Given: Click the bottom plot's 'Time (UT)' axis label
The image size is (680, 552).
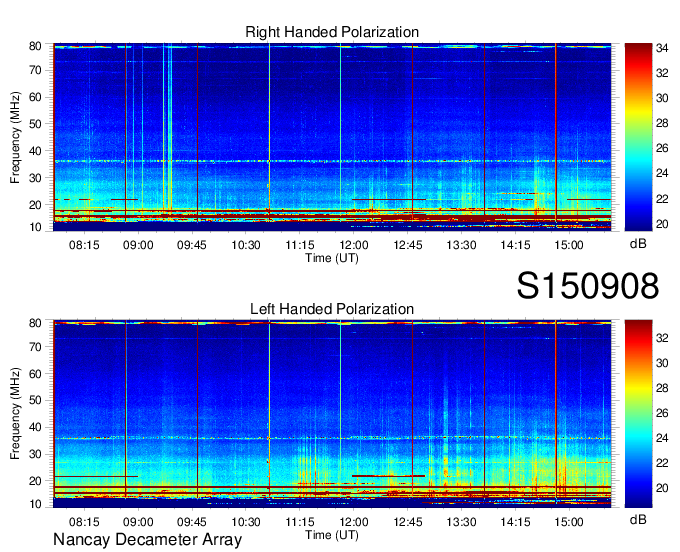Looking at the screenshot, I should pyautogui.click(x=332, y=535).
